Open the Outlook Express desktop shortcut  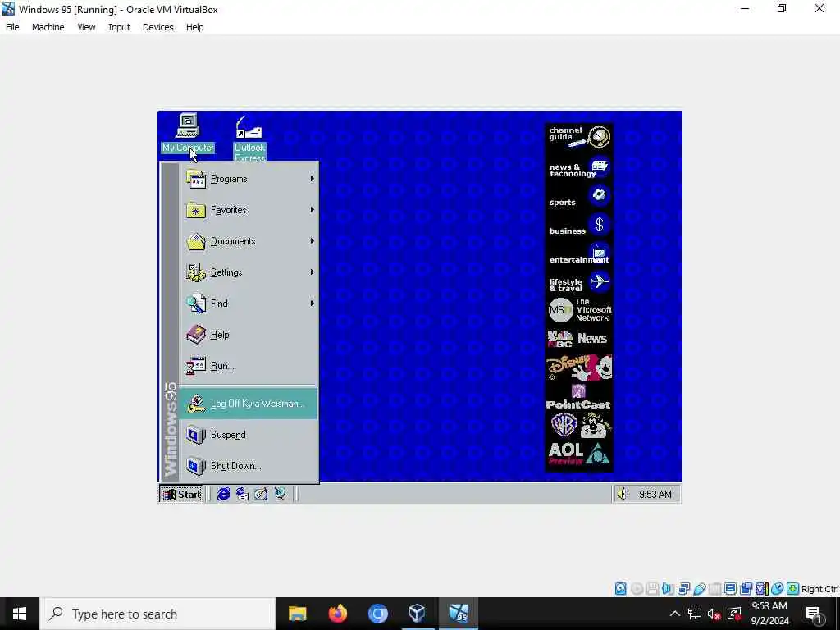(x=249, y=138)
